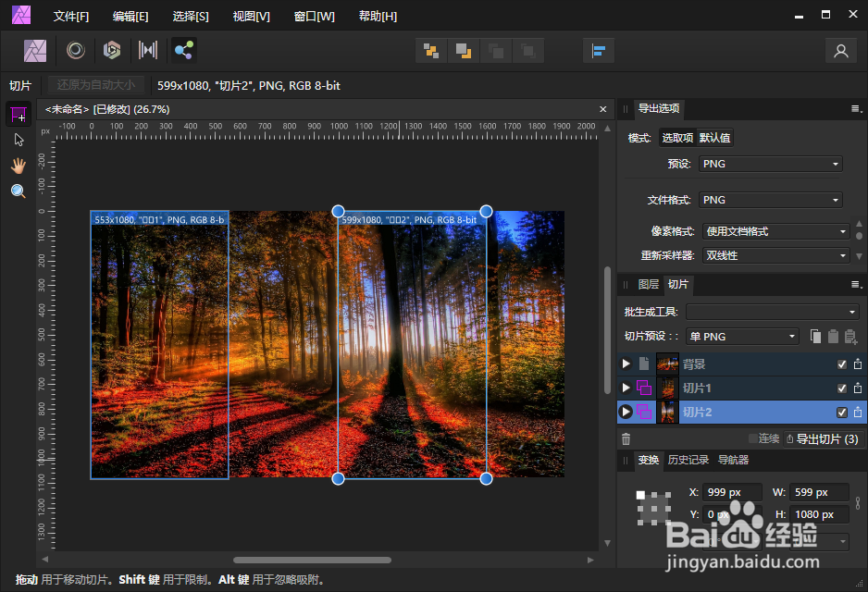Open the 文件格式 PNG dropdown
Screen dimensions: 868x592
pos(770,199)
